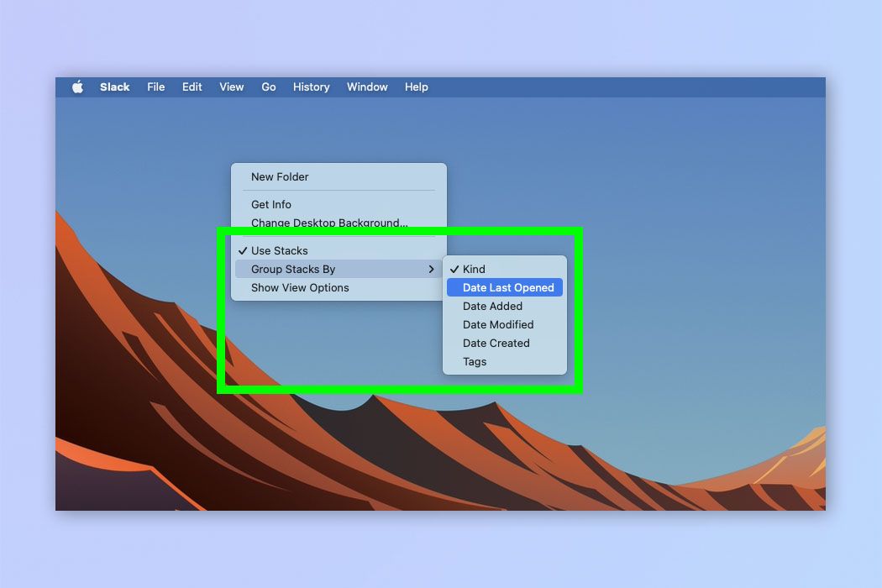Open the Edit menu

(x=192, y=87)
